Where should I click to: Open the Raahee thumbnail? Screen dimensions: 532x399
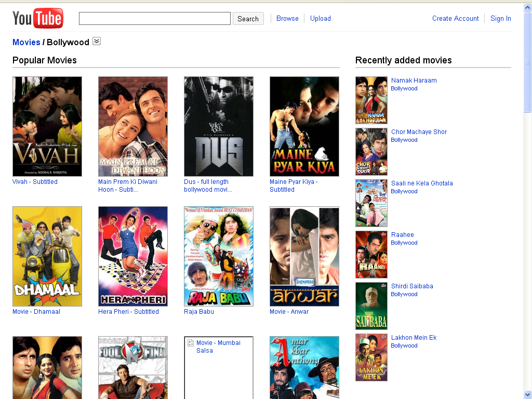click(x=371, y=255)
